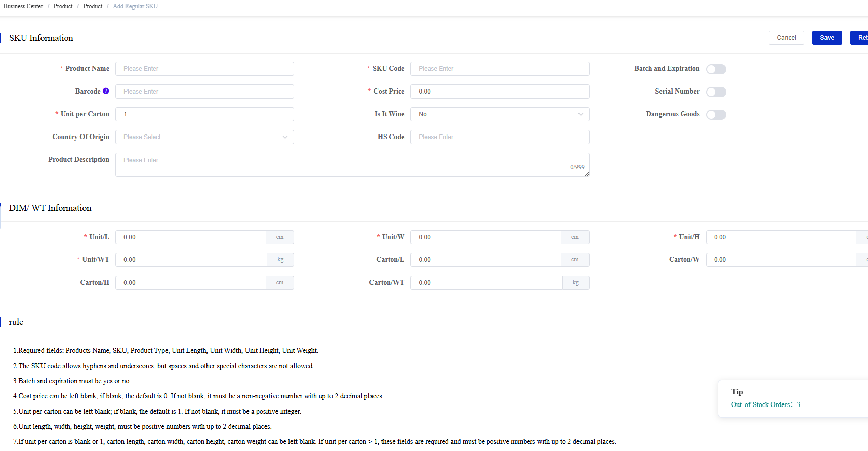868x451 pixels.
Task: Save the SKU form
Action: click(827, 38)
